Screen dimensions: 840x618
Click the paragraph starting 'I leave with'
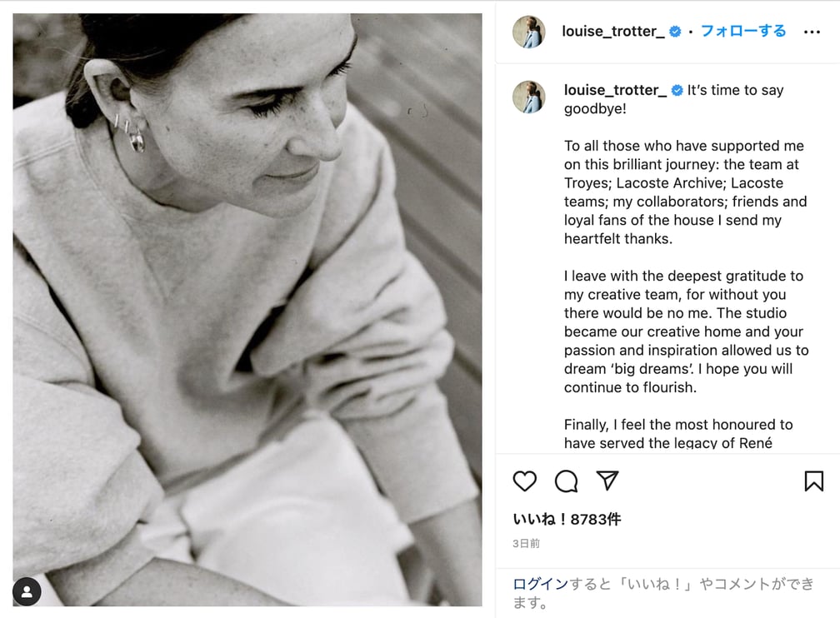point(687,331)
